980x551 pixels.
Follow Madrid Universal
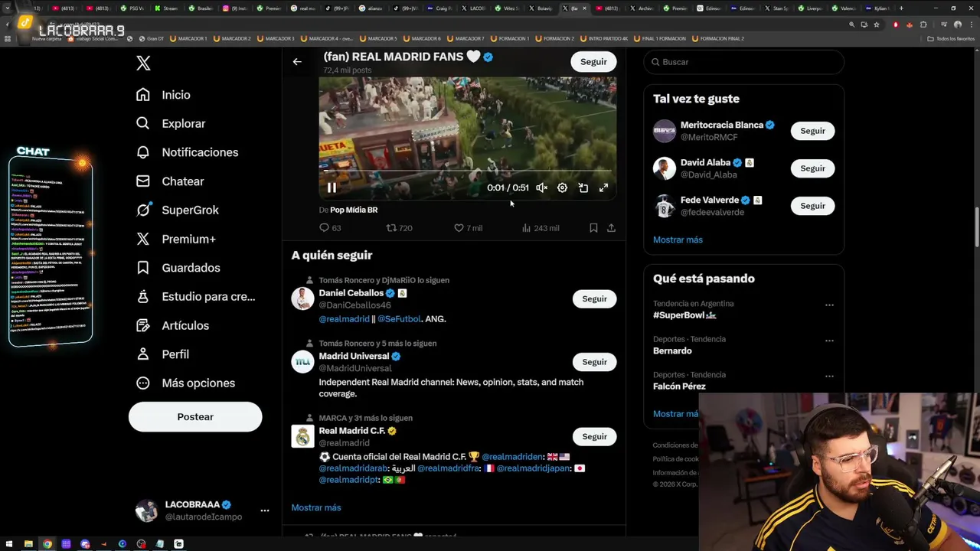point(594,362)
